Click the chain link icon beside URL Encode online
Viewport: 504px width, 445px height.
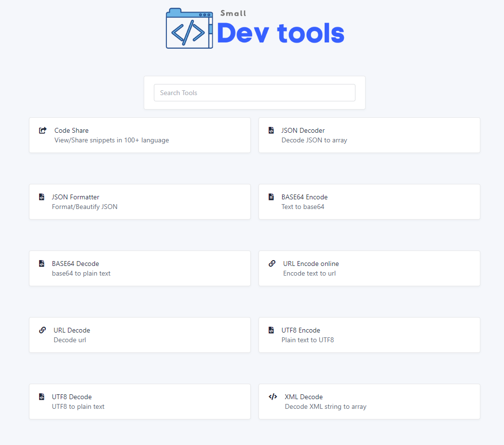click(272, 264)
